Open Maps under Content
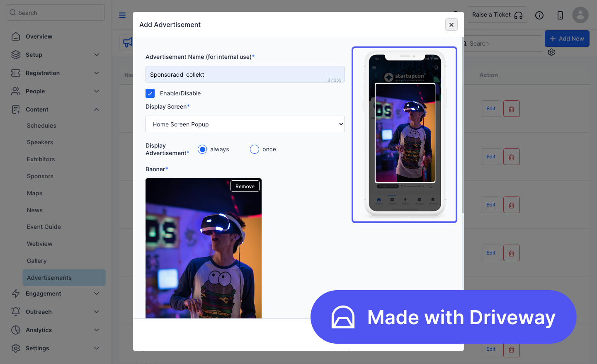The width and height of the screenshot is (597, 364). 34,193
